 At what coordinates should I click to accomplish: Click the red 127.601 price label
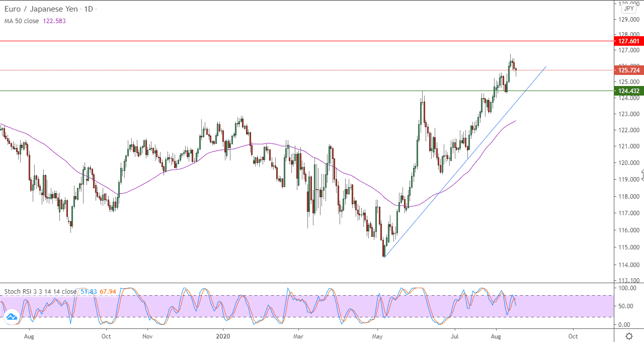point(628,41)
